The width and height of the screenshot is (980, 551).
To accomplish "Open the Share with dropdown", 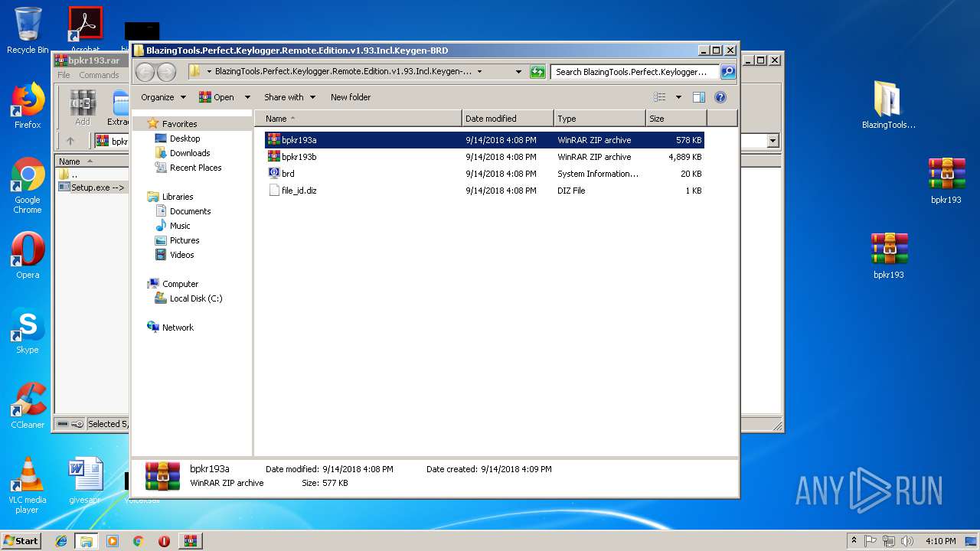I will click(289, 97).
